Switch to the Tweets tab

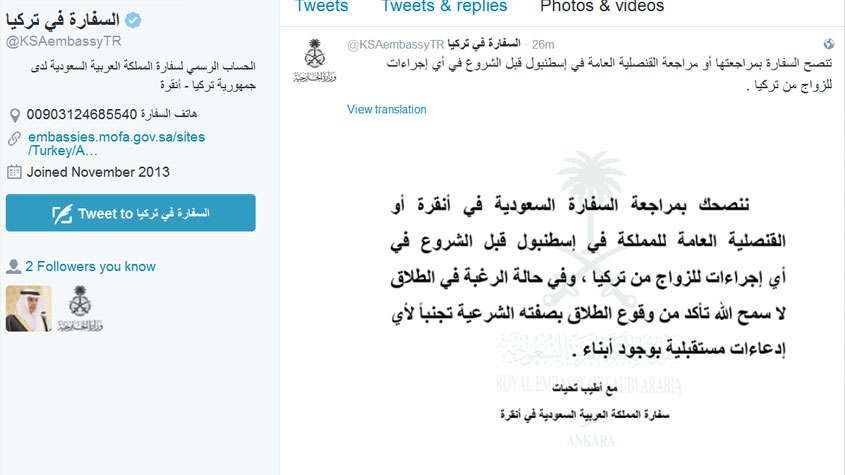point(322,6)
